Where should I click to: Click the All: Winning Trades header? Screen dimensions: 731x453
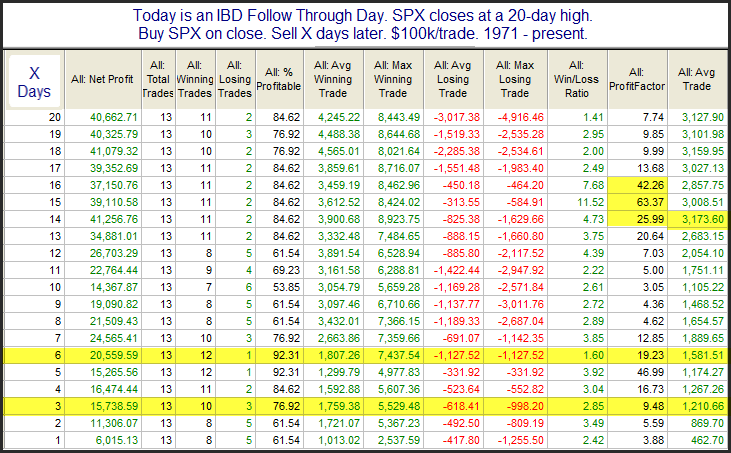[x=195, y=80]
